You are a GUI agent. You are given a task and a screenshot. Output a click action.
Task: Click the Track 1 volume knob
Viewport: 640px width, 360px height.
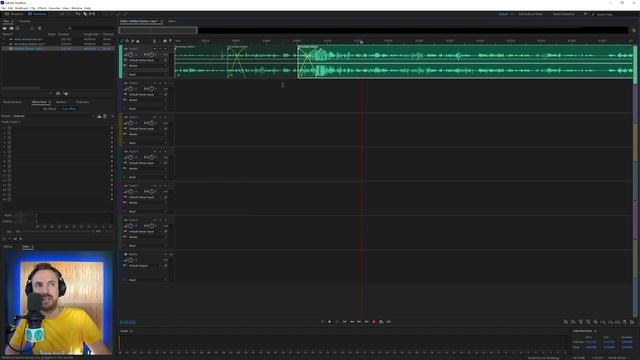pyautogui.click(x=131, y=54)
